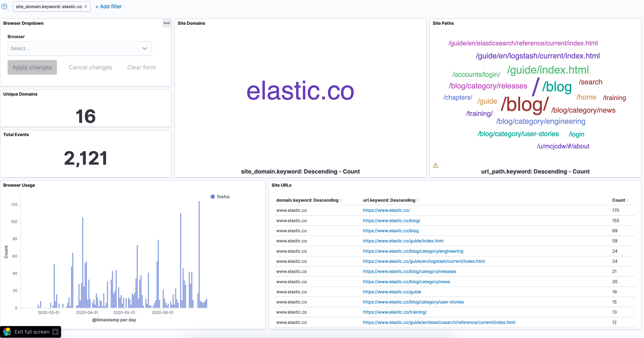Select /blog/category/engineering in Site Paths cloud
The height and width of the screenshot is (338, 644).
click(541, 121)
